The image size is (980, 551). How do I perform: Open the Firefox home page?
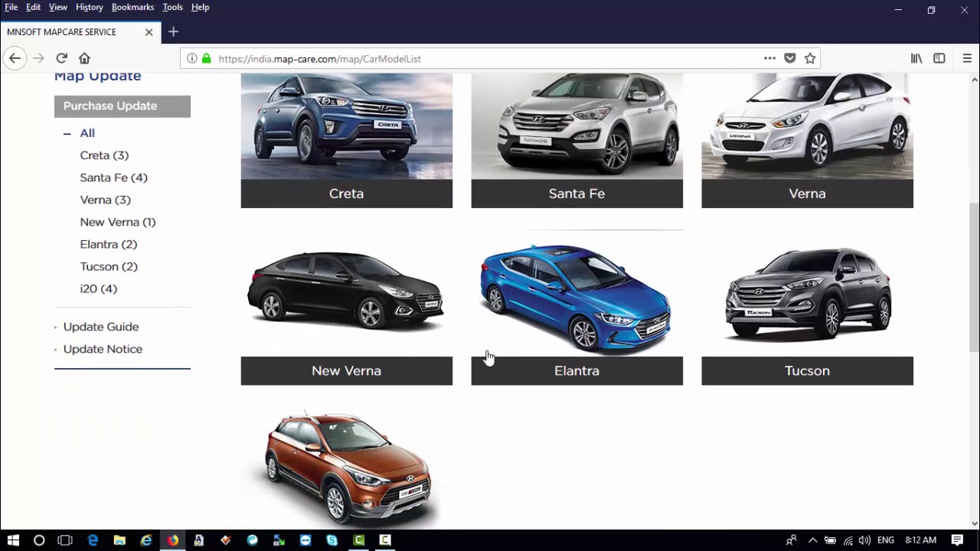[84, 58]
